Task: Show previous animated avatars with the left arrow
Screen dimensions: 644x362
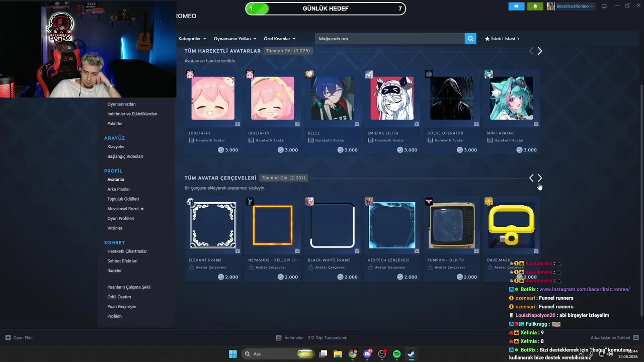Action: pyautogui.click(x=531, y=51)
